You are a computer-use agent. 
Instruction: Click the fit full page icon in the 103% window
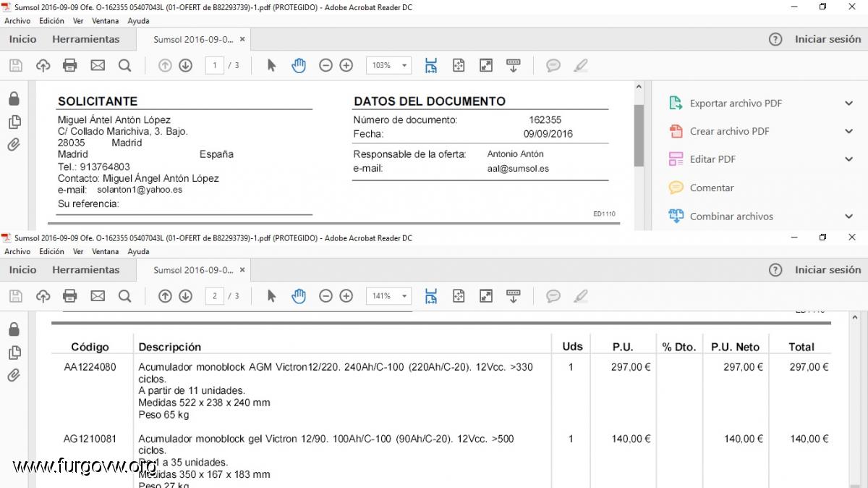(459, 66)
